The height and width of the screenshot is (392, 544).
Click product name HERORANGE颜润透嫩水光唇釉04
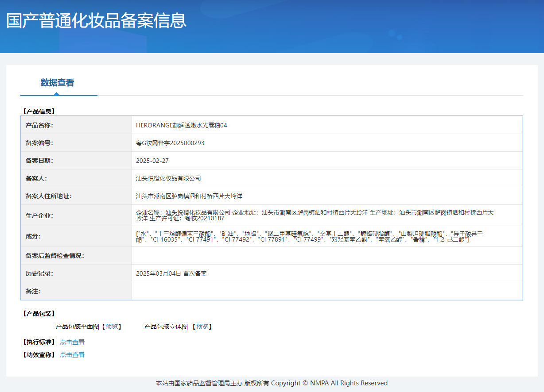click(181, 125)
